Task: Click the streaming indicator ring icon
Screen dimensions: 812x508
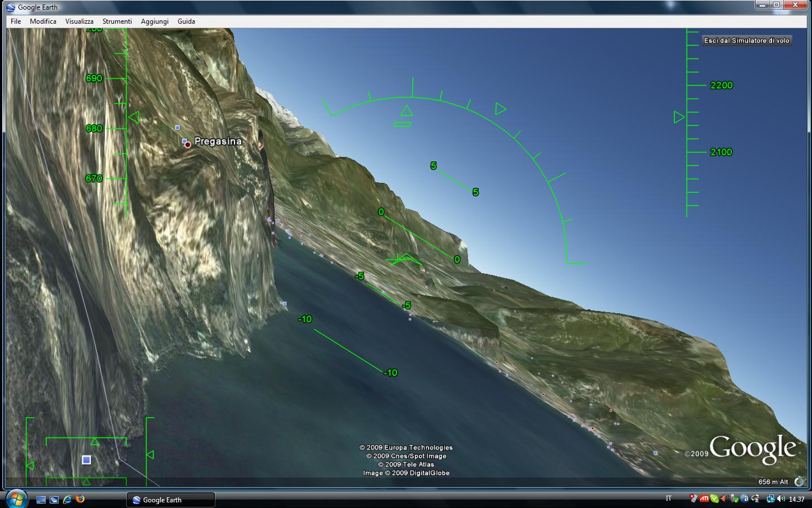Action: [x=800, y=481]
